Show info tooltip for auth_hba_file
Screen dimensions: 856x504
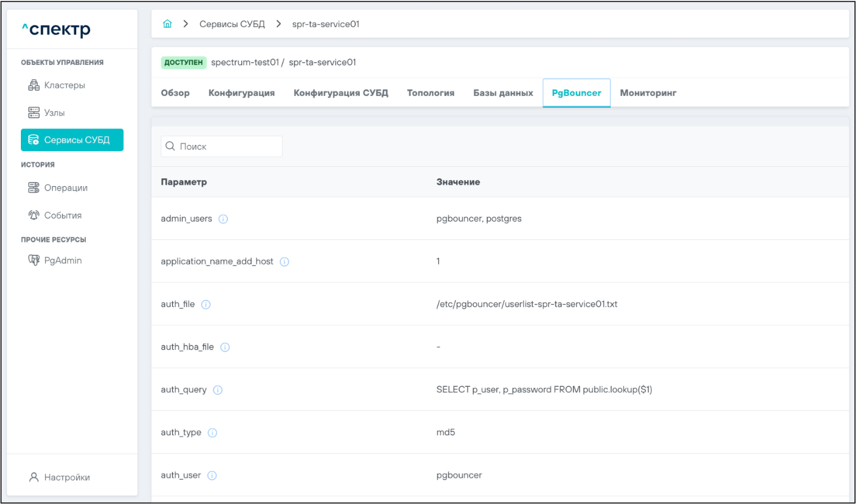[225, 347]
